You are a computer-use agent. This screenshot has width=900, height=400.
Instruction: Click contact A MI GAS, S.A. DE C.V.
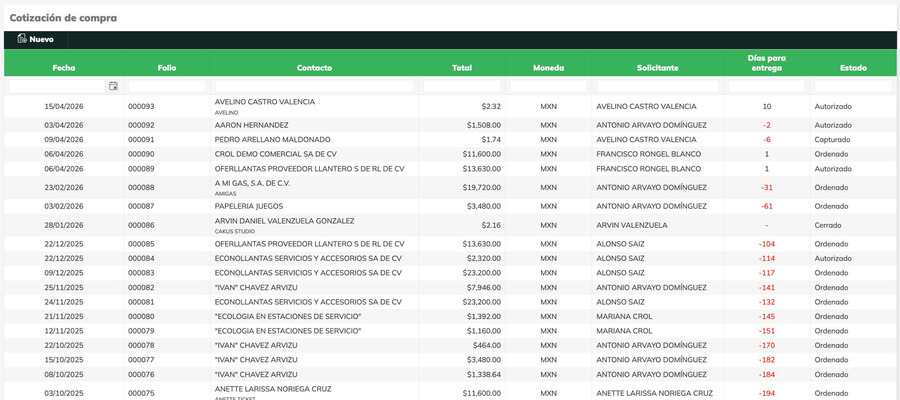tap(254, 182)
